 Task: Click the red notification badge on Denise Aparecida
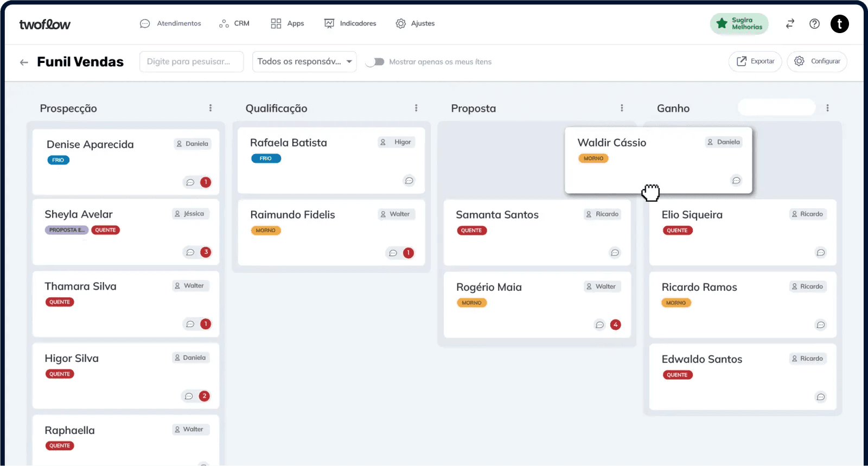point(206,182)
